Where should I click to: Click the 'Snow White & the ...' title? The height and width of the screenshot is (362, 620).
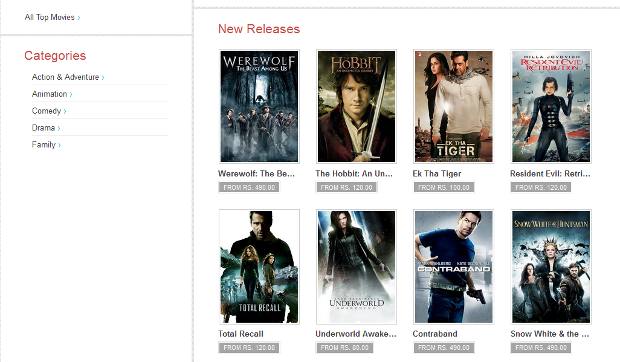pyautogui.click(x=550, y=334)
